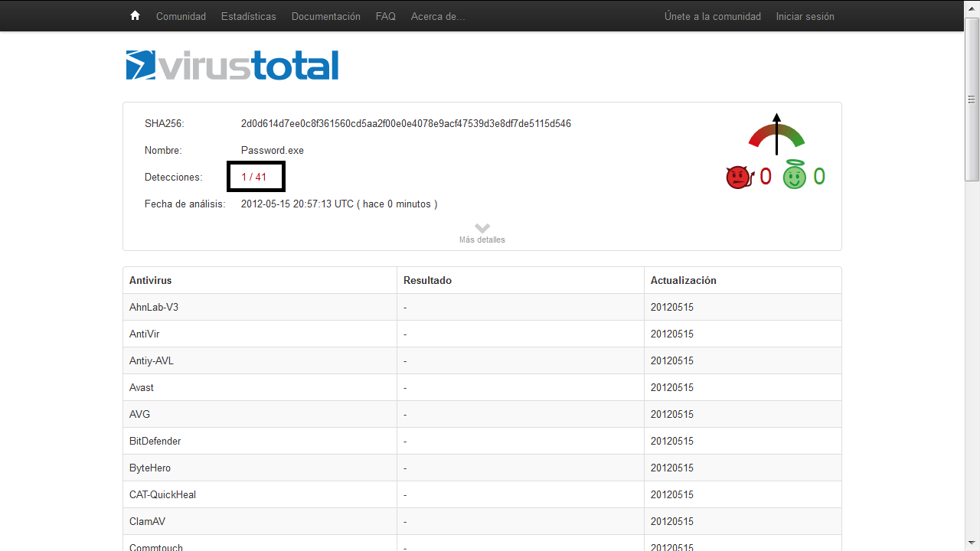Viewport: 980px width, 551px height.
Task: Click the green harmless vote count 0
Action: tap(819, 177)
